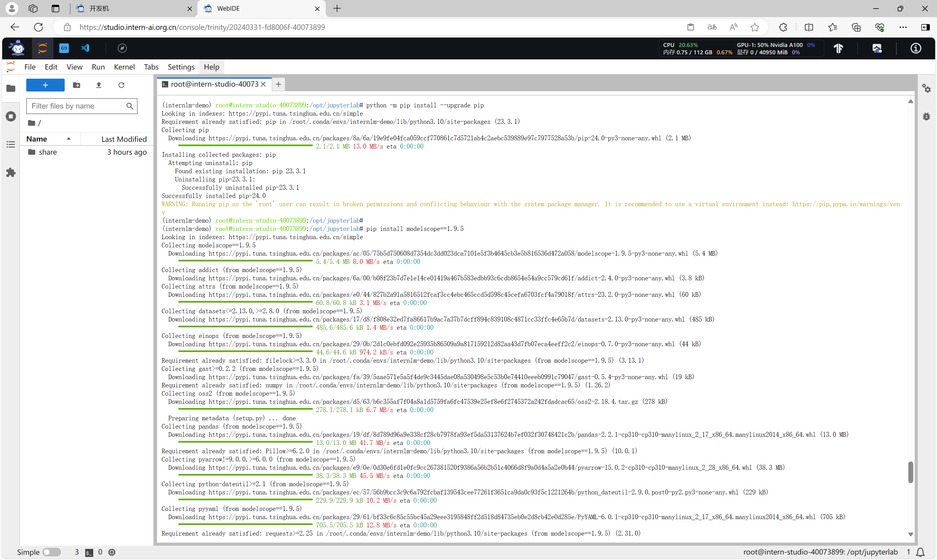Open the Table of Contents sidebar icon

(11, 145)
